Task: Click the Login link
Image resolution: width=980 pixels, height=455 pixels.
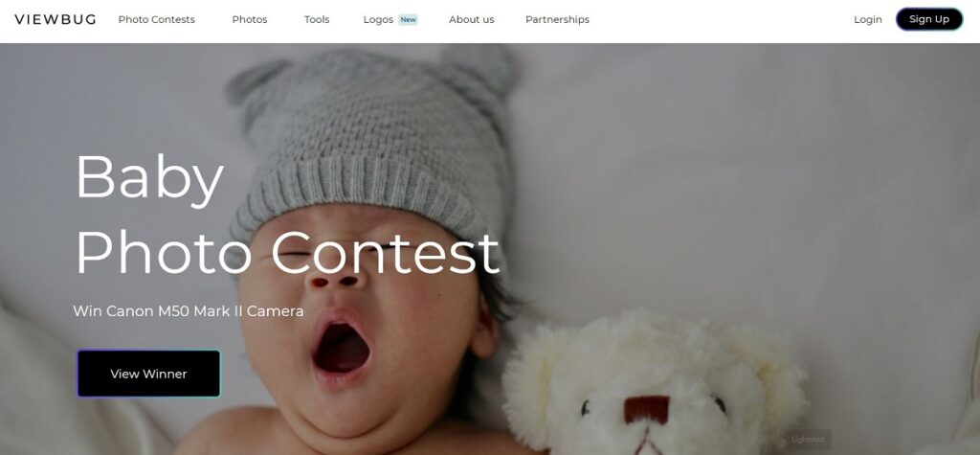Action: pyautogui.click(x=867, y=19)
